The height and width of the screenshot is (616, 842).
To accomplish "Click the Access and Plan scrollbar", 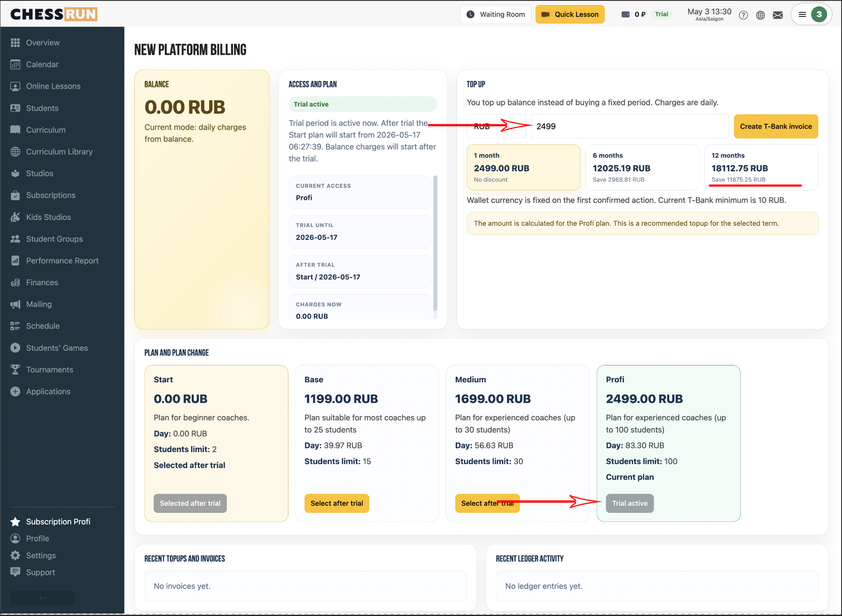I will coord(435,243).
